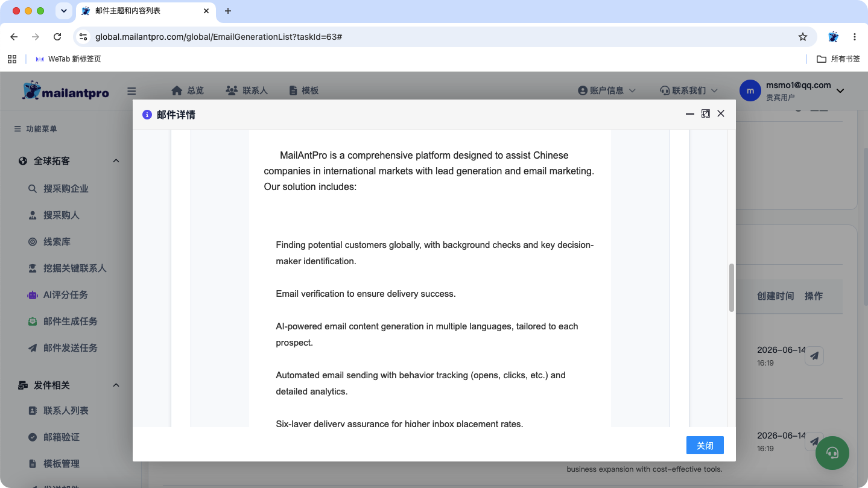Open a new browser tab with plus button

coord(227,11)
